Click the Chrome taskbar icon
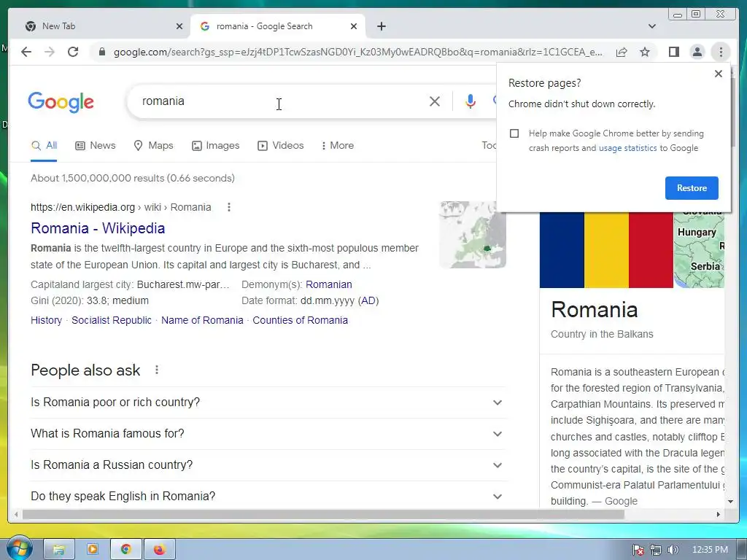 (x=125, y=550)
